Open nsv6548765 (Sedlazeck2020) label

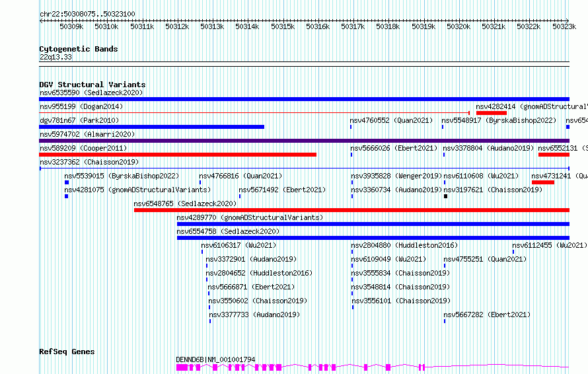pyautogui.click(x=185, y=204)
